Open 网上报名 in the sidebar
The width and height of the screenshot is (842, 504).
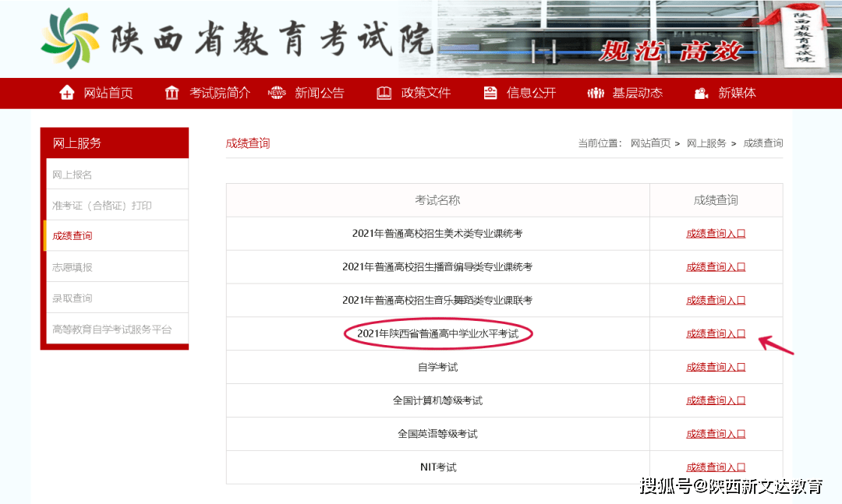pos(72,174)
